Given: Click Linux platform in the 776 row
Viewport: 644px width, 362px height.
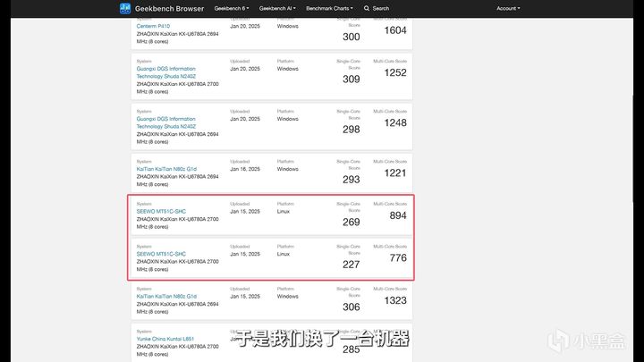Looking at the screenshot, I should [283, 254].
